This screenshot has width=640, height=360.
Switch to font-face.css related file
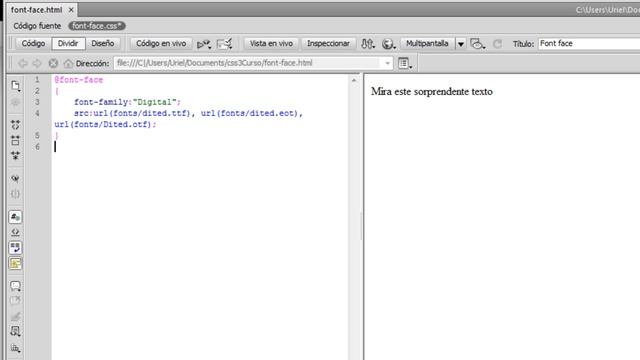pyautogui.click(x=97, y=26)
